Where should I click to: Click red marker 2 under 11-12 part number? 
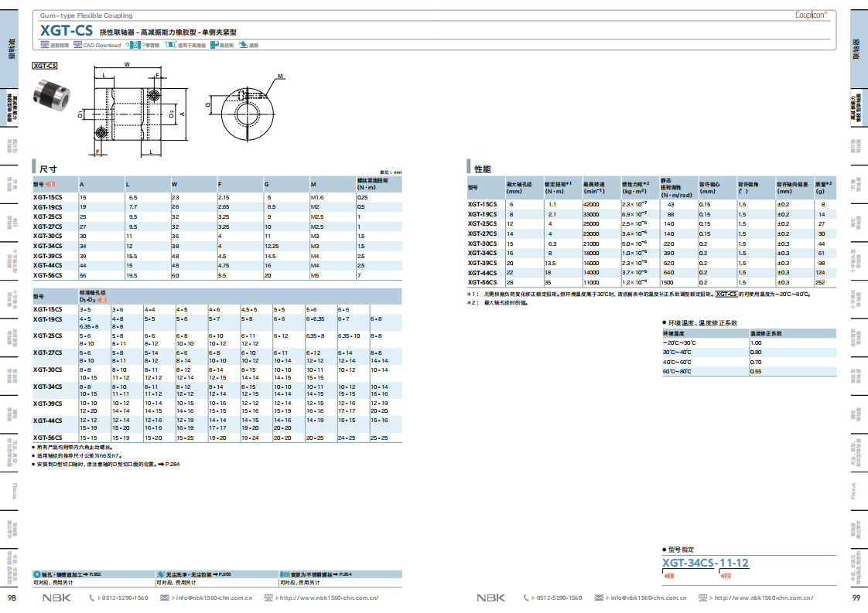726,576
